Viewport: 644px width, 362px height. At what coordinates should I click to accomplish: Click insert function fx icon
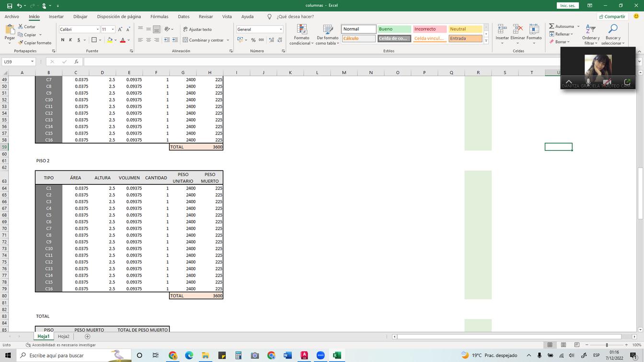coord(76,62)
